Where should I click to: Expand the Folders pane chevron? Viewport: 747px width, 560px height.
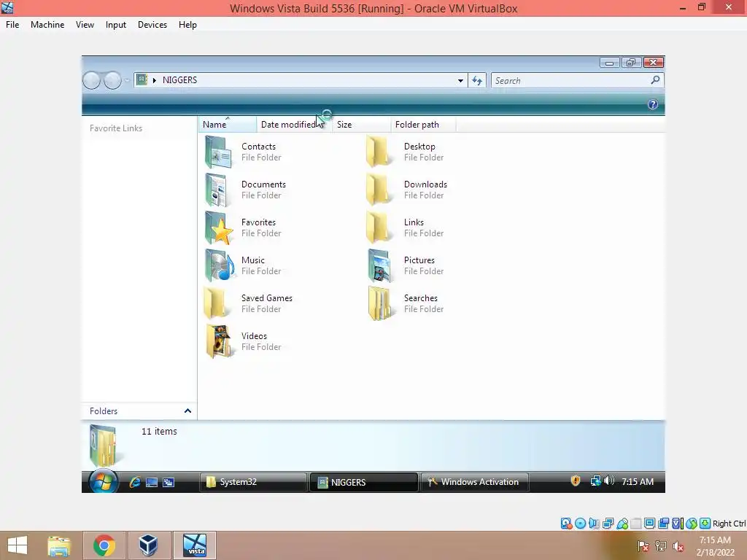click(187, 411)
